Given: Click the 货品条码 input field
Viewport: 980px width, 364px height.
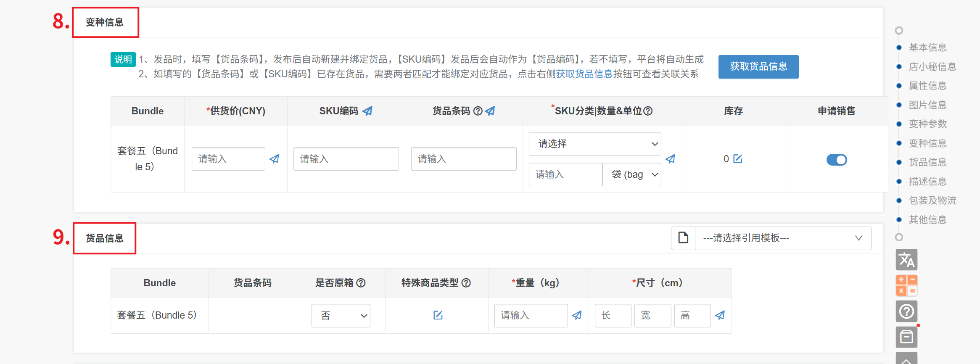Looking at the screenshot, I should click(x=463, y=159).
